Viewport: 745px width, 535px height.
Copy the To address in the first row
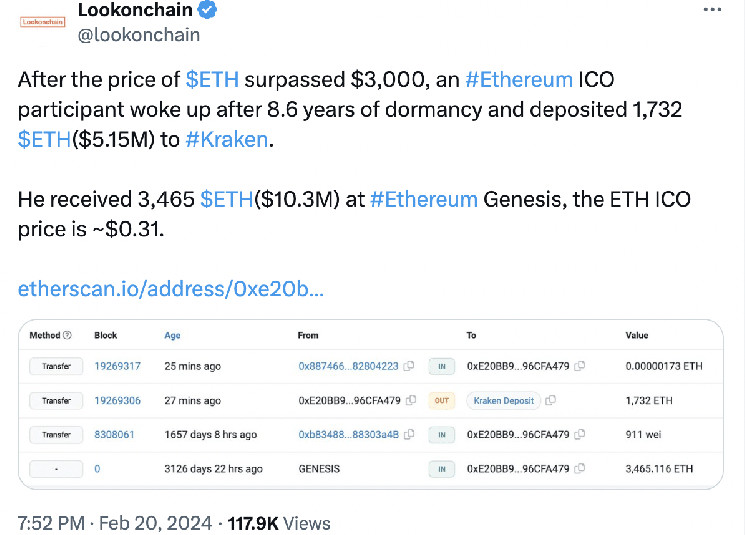click(579, 366)
